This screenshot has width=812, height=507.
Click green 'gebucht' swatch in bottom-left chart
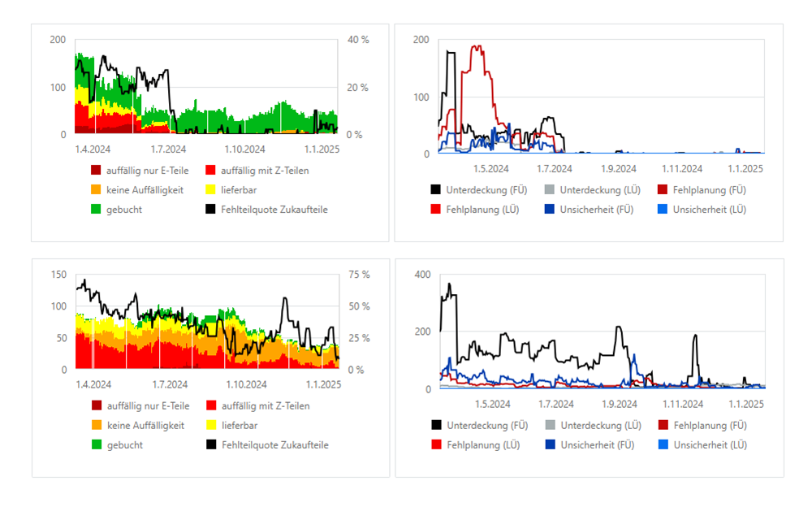pyautogui.click(x=97, y=445)
